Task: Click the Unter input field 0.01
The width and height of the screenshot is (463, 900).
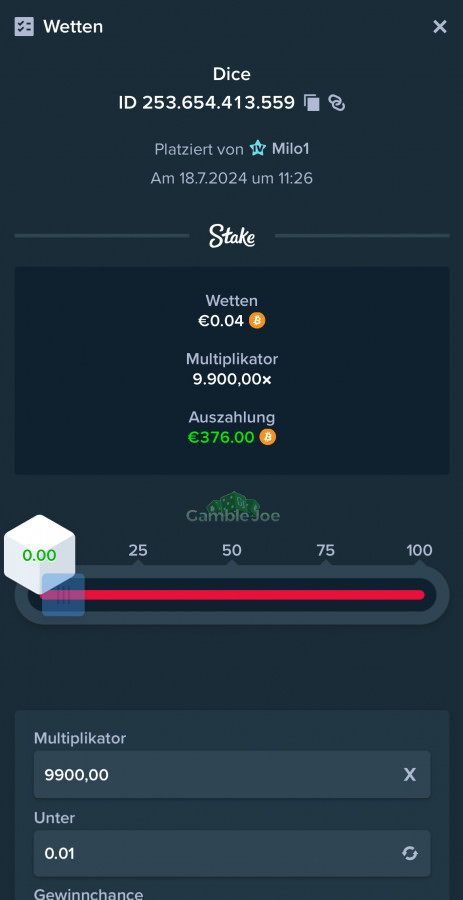Action: coord(232,854)
